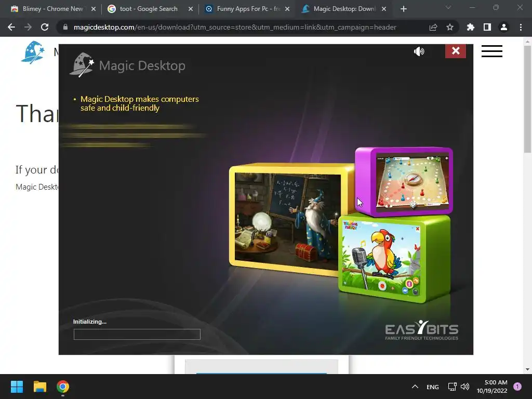Open the tab search dropdown chevron

coord(448,7)
